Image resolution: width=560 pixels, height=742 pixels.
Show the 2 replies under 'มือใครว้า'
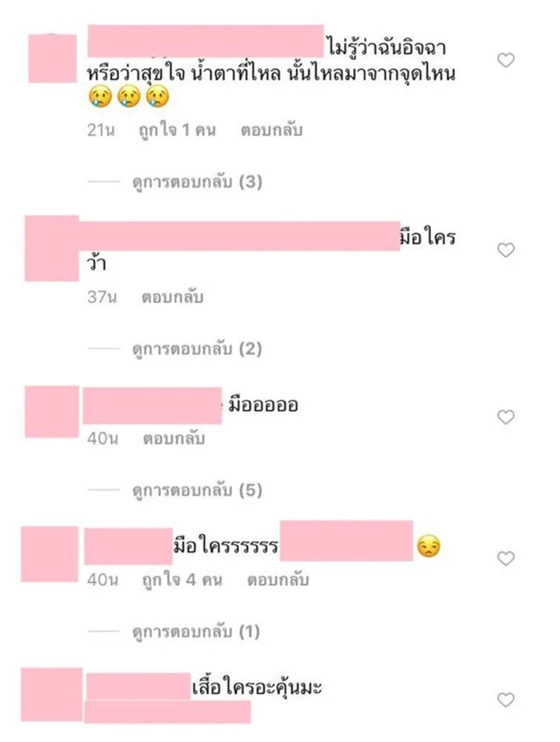[198, 349]
